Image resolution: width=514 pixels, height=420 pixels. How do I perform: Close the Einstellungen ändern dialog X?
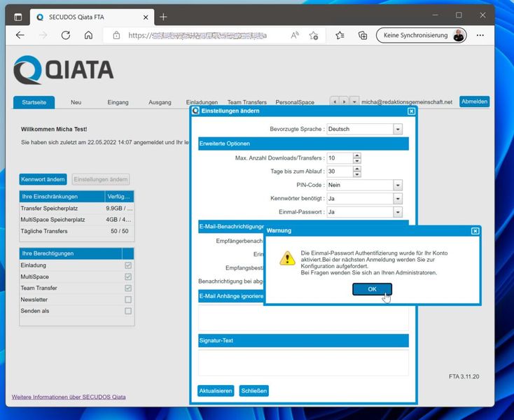411,111
